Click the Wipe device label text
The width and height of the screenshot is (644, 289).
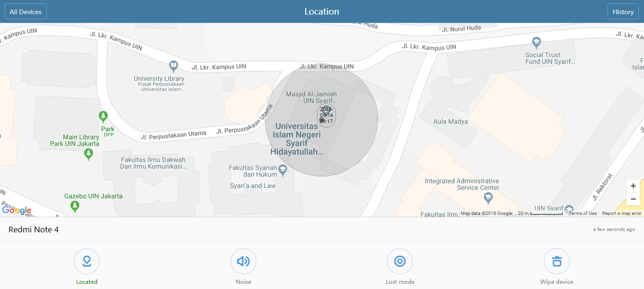tap(557, 282)
